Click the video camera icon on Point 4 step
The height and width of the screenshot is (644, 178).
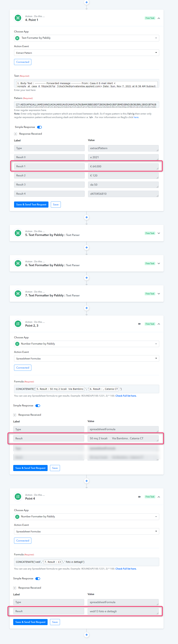click(139, 497)
